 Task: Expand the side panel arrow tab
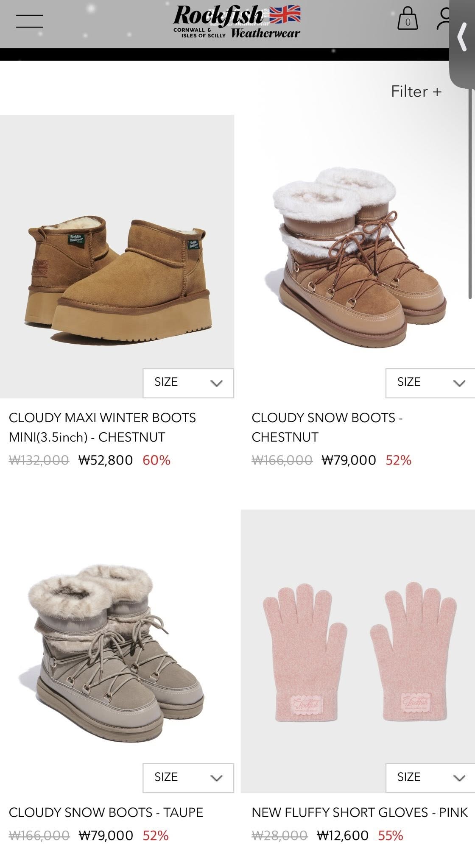tap(462, 37)
